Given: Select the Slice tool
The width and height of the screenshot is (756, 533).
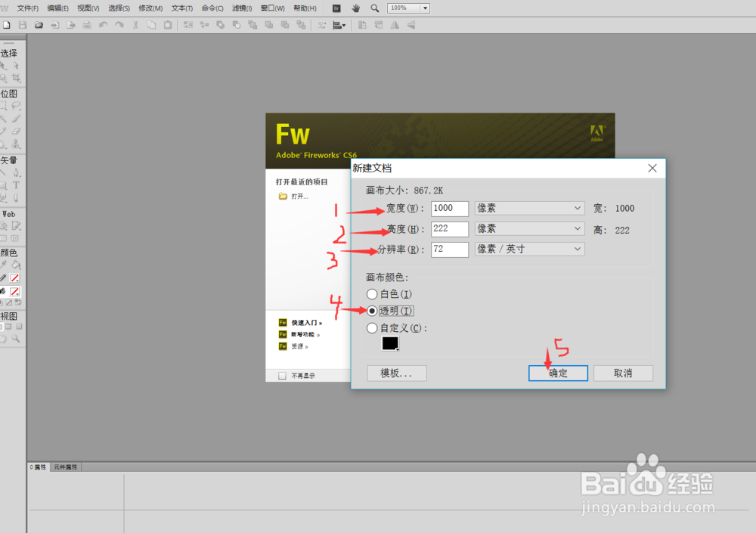Looking at the screenshot, I should (16, 226).
